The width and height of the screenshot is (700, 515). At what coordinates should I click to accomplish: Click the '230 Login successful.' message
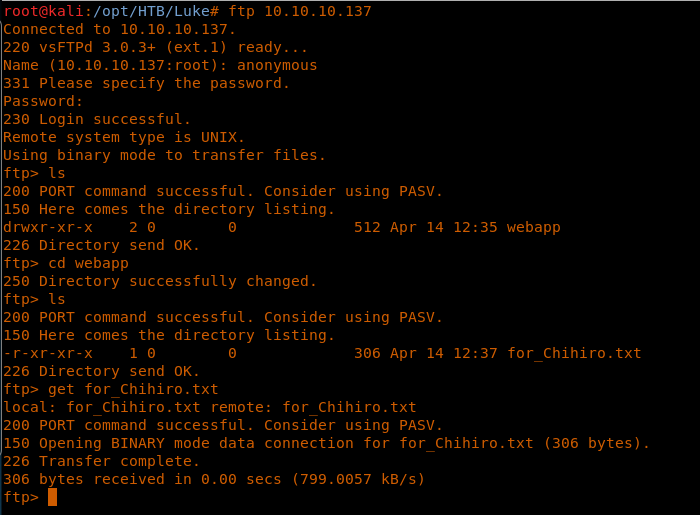pyautogui.click(x=97, y=119)
